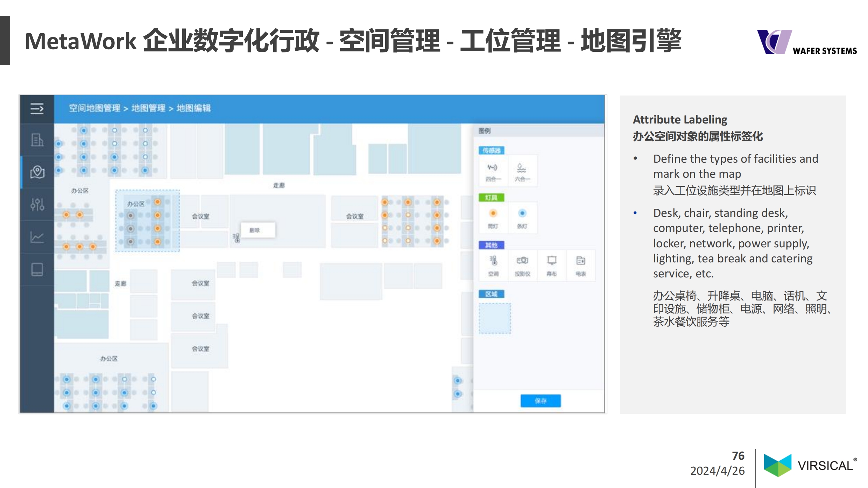Image resolution: width=868 pixels, height=488 pixels.
Task: Click the 其他 category tag
Action: [492, 245]
